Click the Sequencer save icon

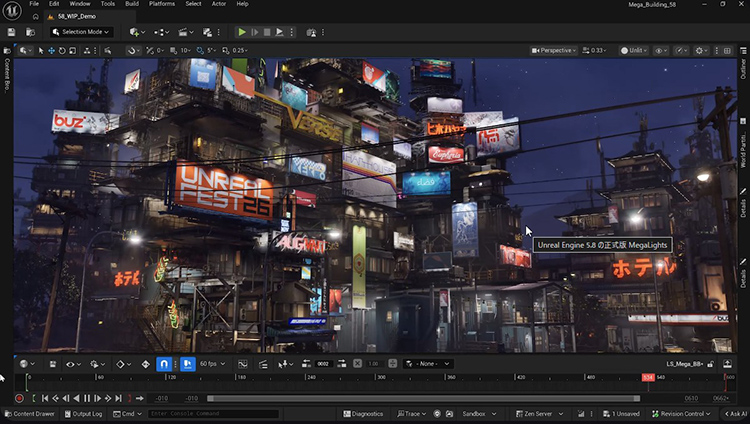point(53,364)
